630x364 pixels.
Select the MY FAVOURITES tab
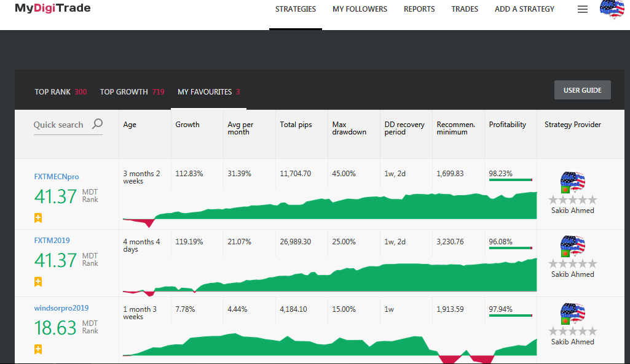(209, 92)
